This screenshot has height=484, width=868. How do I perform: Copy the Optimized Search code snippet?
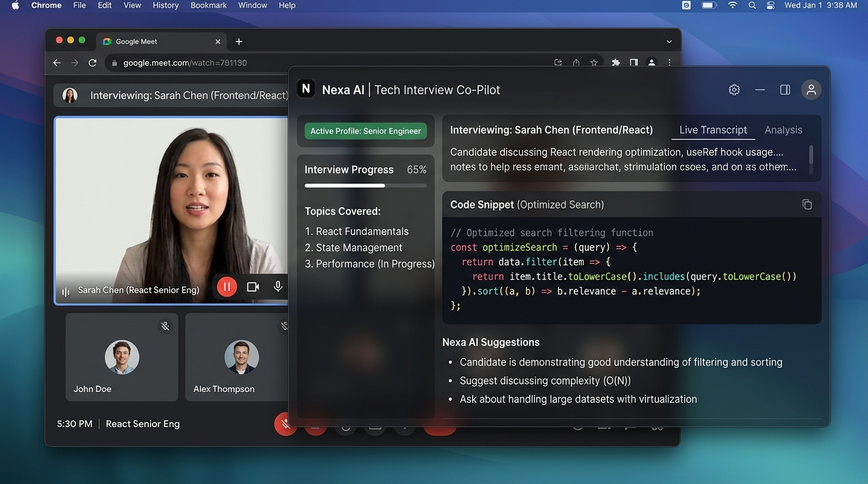coord(807,204)
